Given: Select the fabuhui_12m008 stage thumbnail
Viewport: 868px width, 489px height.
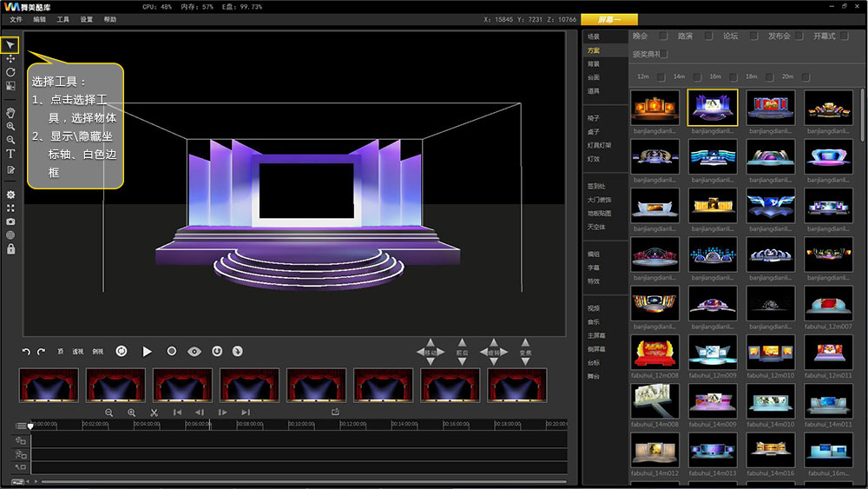Looking at the screenshot, I should pos(655,351).
